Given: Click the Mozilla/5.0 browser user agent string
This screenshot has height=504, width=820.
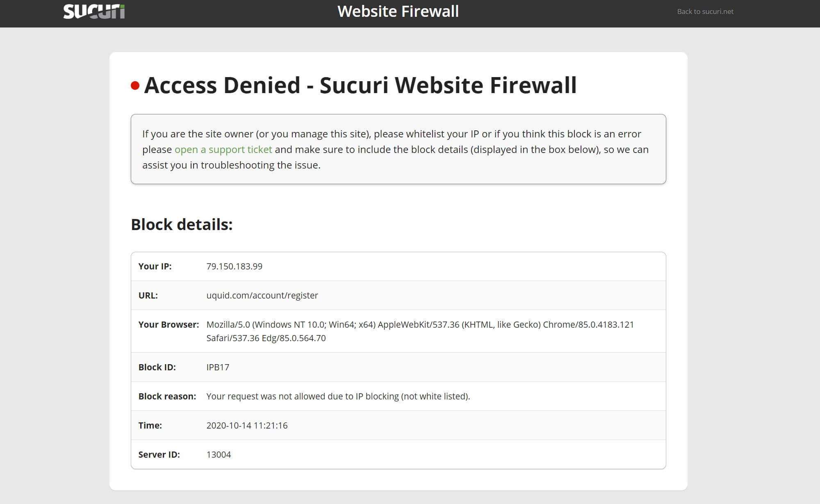Looking at the screenshot, I should pos(420,331).
